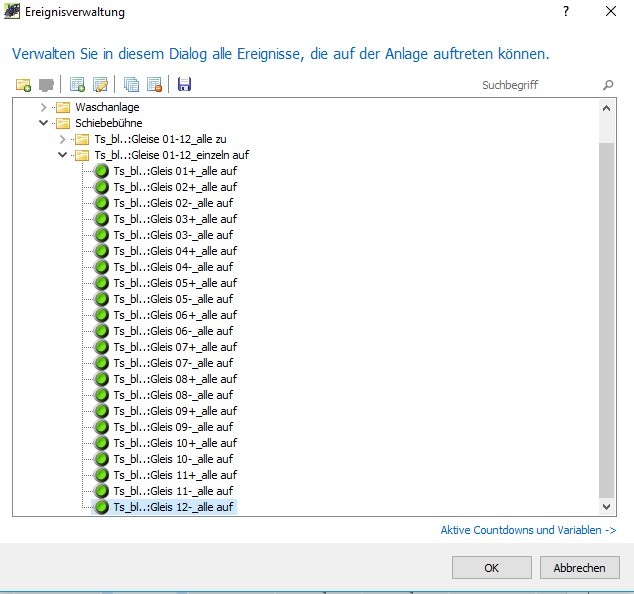
Task: Click green event icon for Gleis 12-_alle auf
Action: coord(101,507)
